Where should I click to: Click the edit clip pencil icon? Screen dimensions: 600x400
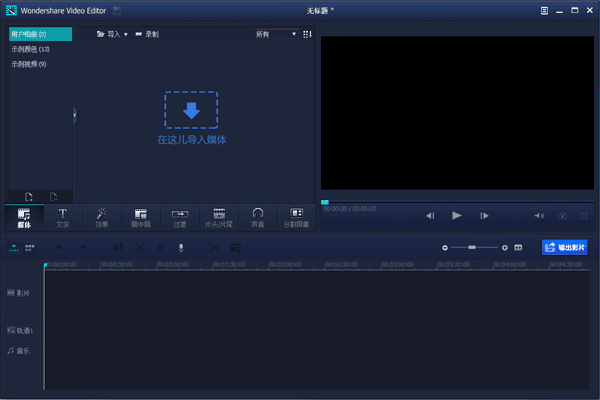click(x=118, y=248)
